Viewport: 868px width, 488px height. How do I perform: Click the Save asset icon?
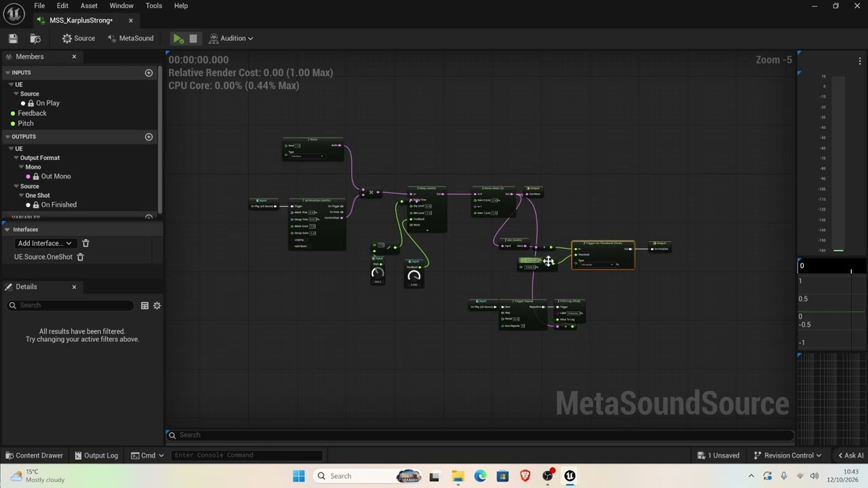13,39
